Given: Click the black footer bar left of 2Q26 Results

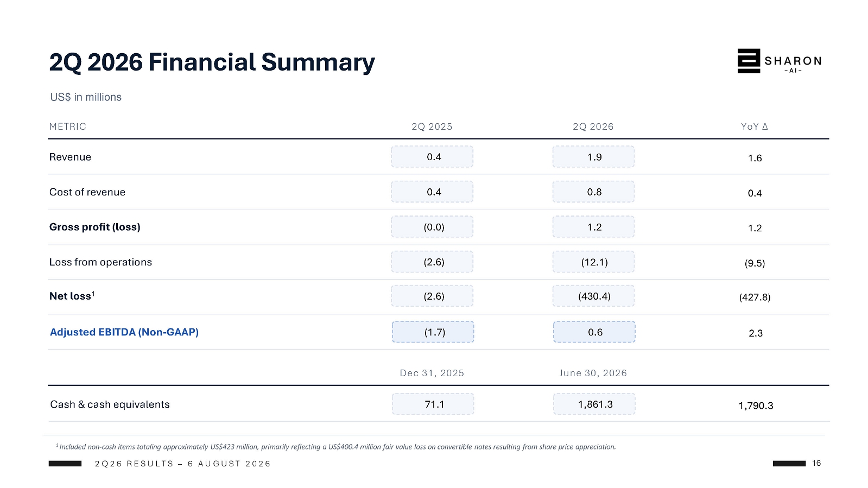Looking at the screenshot, I should click(x=65, y=464).
